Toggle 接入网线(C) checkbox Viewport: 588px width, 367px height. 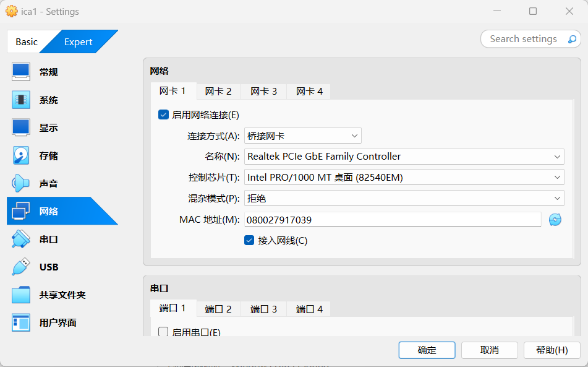tap(249, 240)
